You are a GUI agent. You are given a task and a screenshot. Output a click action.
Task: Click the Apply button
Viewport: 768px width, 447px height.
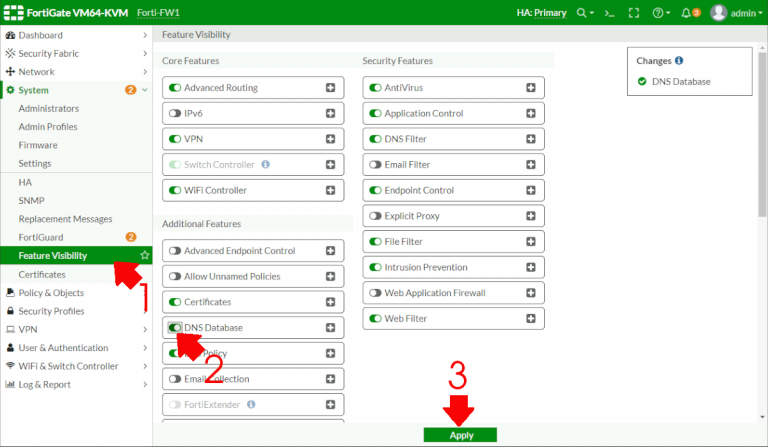(460, 435)
